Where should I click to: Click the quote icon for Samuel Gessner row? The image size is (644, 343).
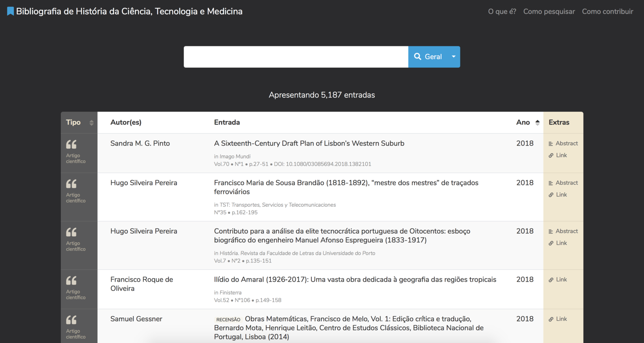[x=71, y=320]
